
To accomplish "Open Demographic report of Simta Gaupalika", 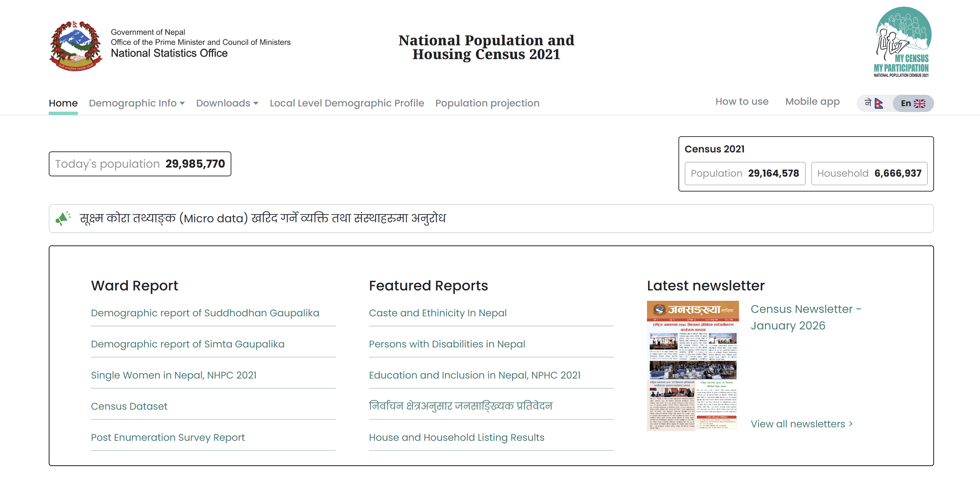I will [187, 344].
